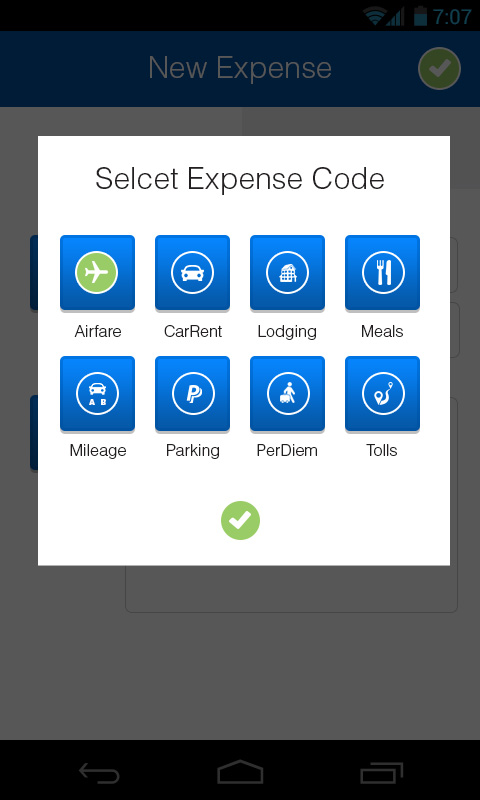
Task: Choose the CarRent car icon
Action: [192, 273]
